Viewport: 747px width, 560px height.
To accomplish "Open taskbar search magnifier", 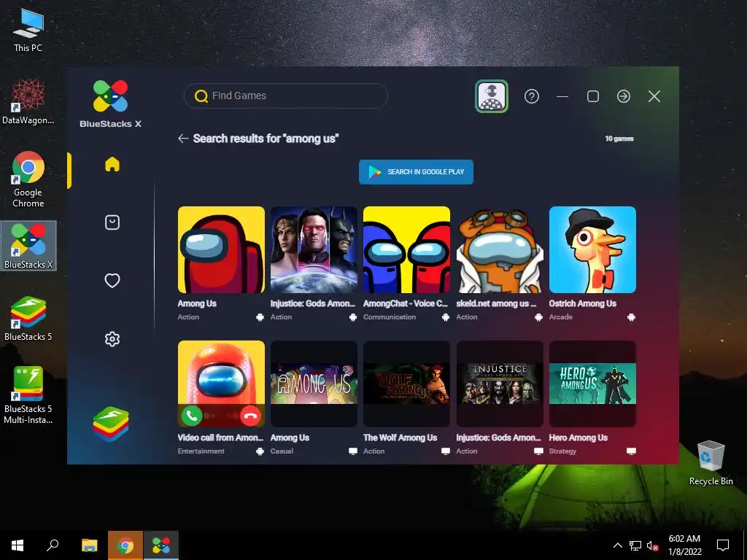I will [x=53, y=545].
